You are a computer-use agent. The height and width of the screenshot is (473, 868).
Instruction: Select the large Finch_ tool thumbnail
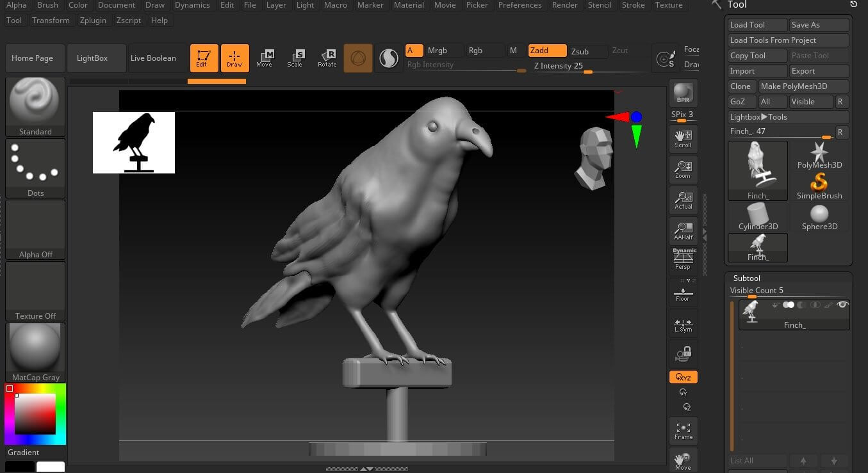coord(758,170)
